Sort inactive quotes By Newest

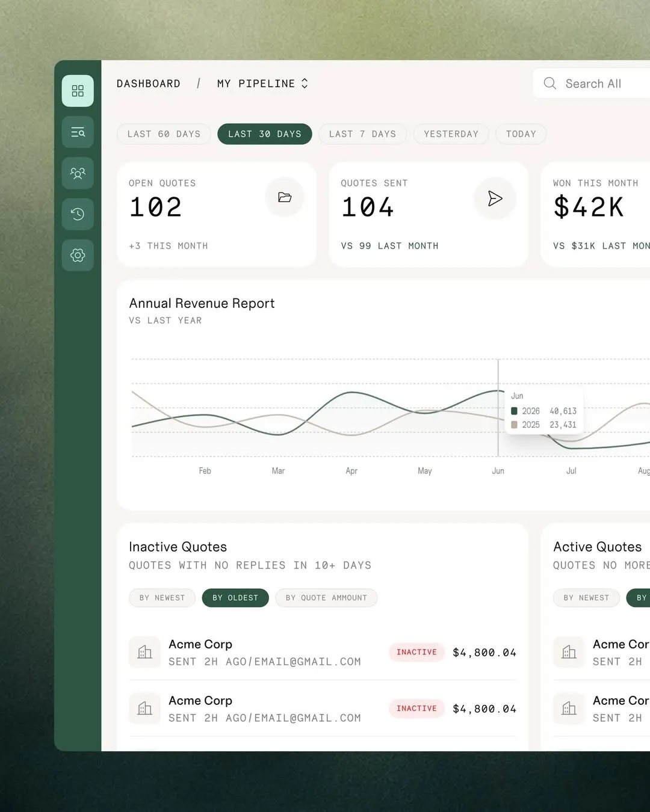click(162, 598)
